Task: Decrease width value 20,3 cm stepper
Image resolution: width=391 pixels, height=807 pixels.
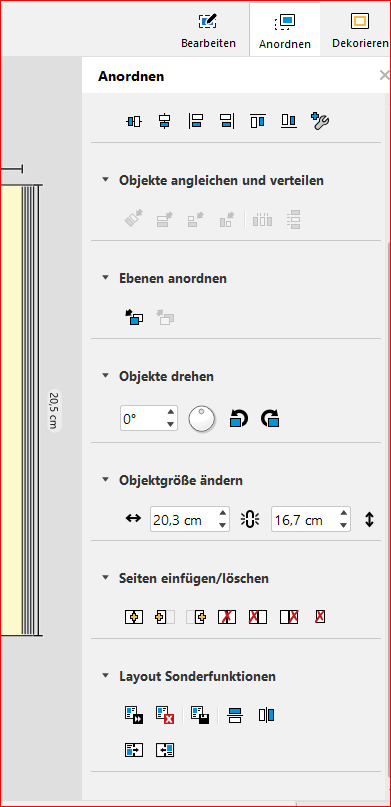Action: coord(222,525)
